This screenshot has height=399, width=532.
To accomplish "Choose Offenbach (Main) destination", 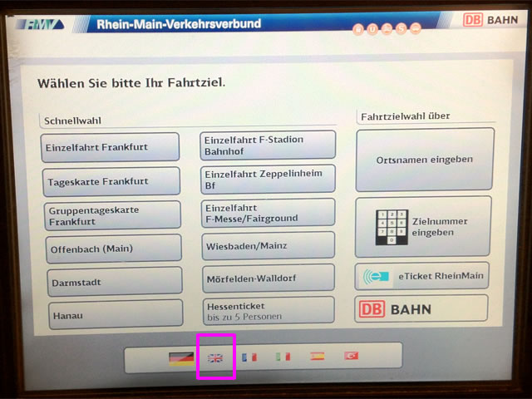I will tap(112, 249).
